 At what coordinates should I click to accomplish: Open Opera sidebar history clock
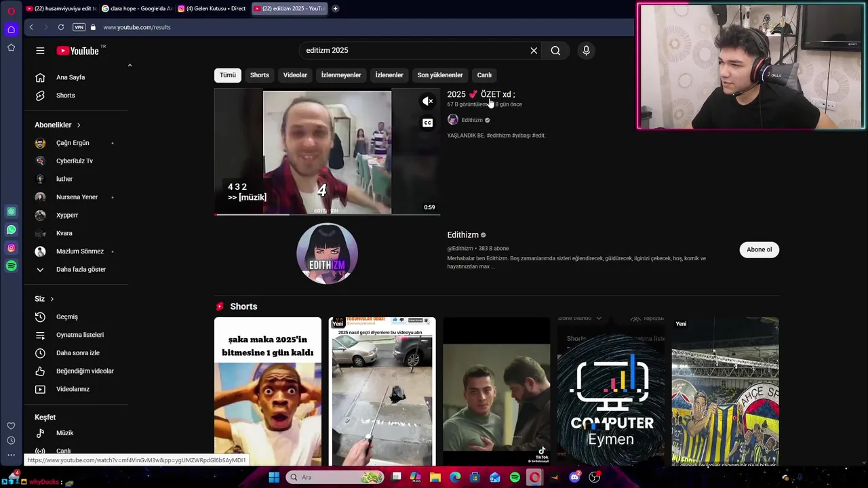tap(11, 441)
